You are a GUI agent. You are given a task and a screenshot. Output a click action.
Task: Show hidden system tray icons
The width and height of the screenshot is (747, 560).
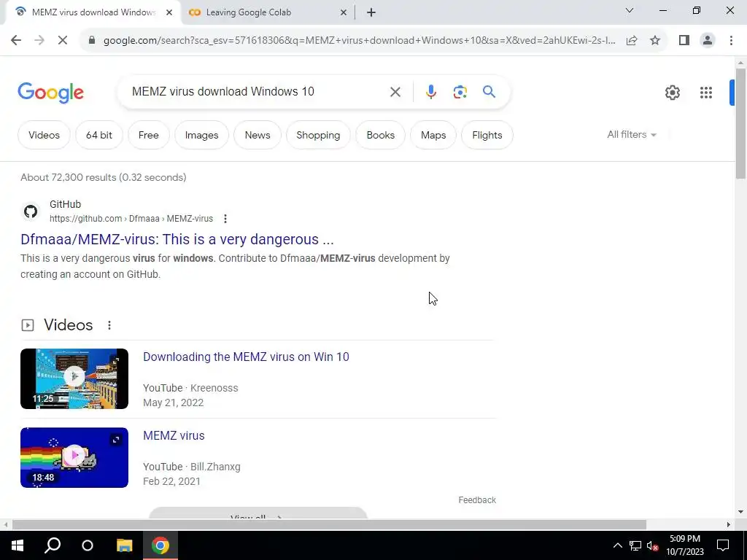[617, 545]
